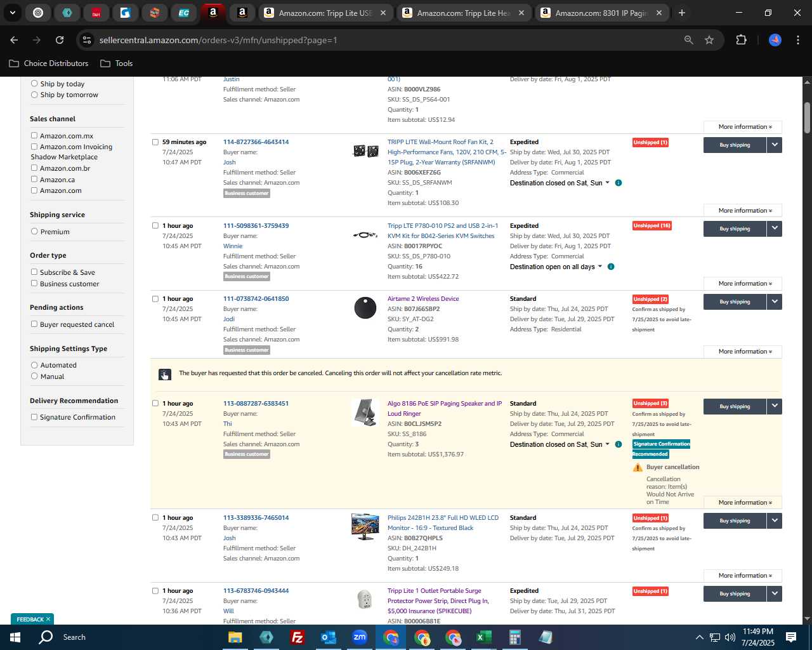
Task: Open the tab search dropdown arrow
Action: [x=12, y=13]
